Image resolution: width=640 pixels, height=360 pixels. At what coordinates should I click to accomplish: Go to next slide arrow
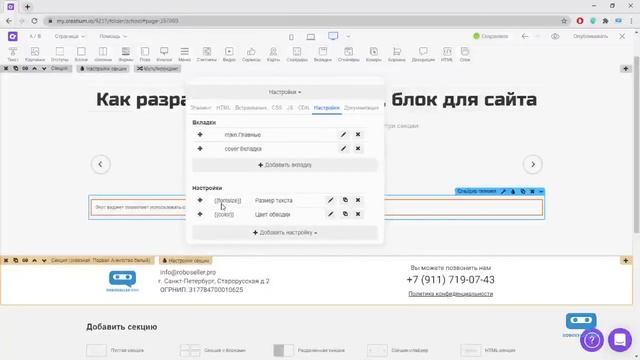pyautogui.click(x=533, y=164)
